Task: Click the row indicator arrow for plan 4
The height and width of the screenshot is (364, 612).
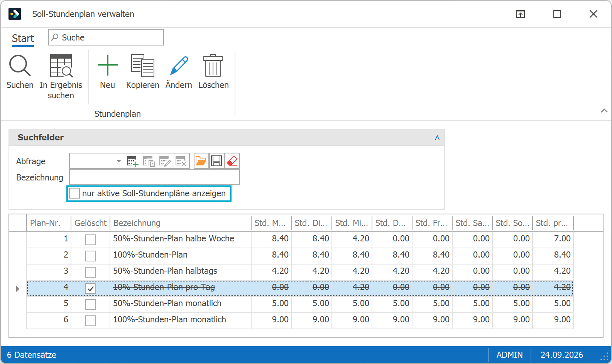Action: coord(17,288)
